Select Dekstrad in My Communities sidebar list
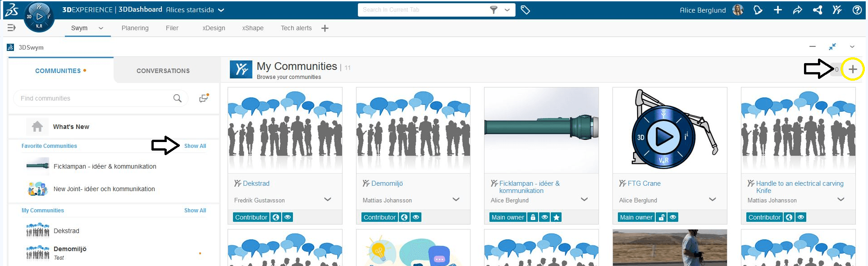 (x=66, y=231)
